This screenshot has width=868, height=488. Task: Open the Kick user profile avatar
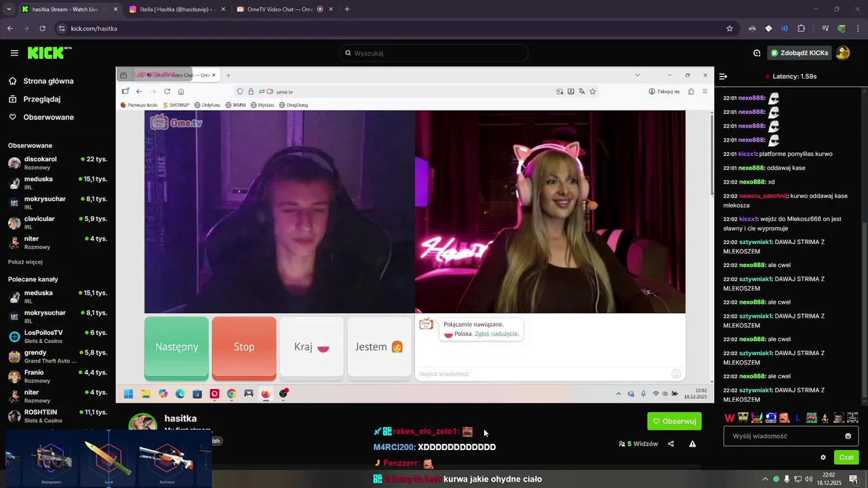[843, 53]
